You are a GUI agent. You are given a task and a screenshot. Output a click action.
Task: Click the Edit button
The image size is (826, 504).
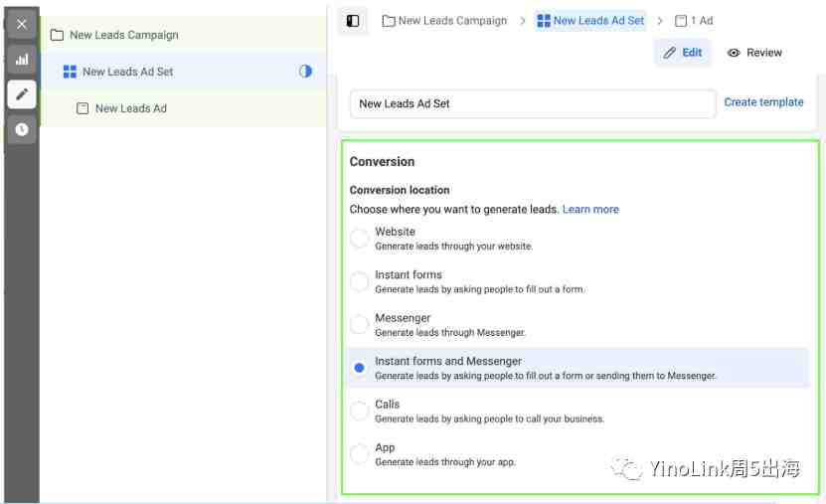tap(682, 53)
